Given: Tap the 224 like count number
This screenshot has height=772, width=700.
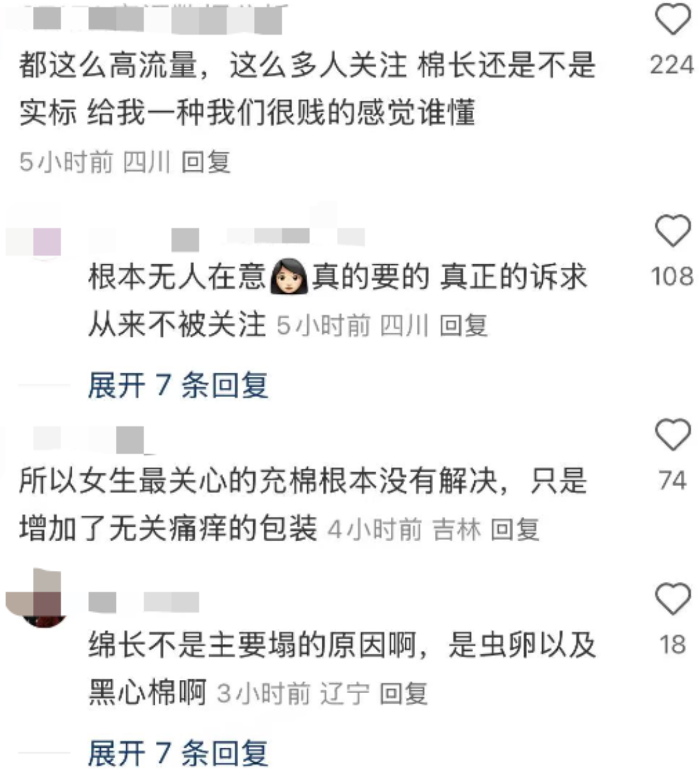Looking at the screenshot, I should coord(672,65).
